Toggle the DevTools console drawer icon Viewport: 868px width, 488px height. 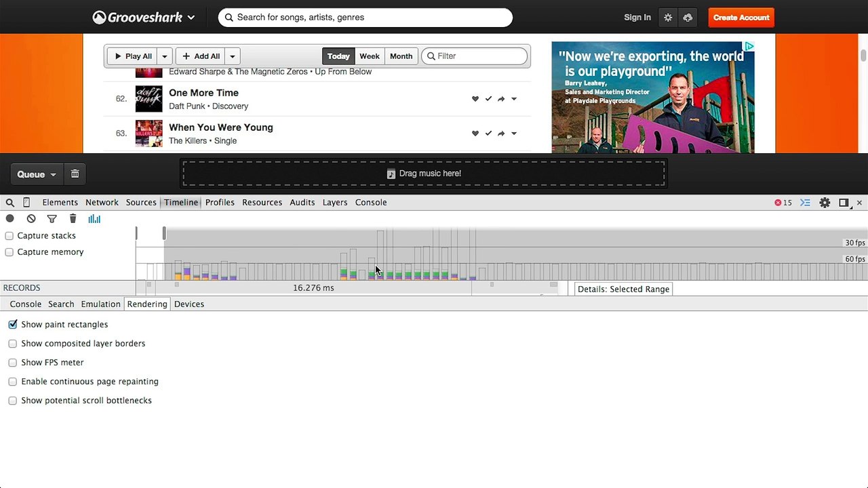coord(805,203)
